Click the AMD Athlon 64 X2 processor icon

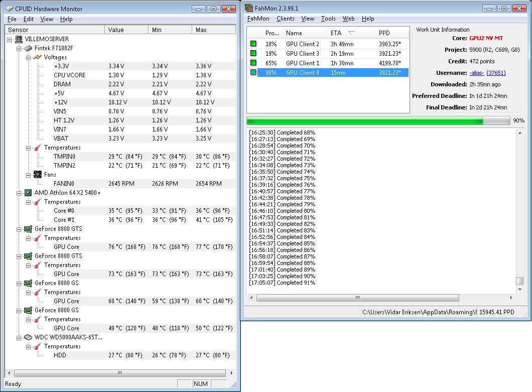28,193
